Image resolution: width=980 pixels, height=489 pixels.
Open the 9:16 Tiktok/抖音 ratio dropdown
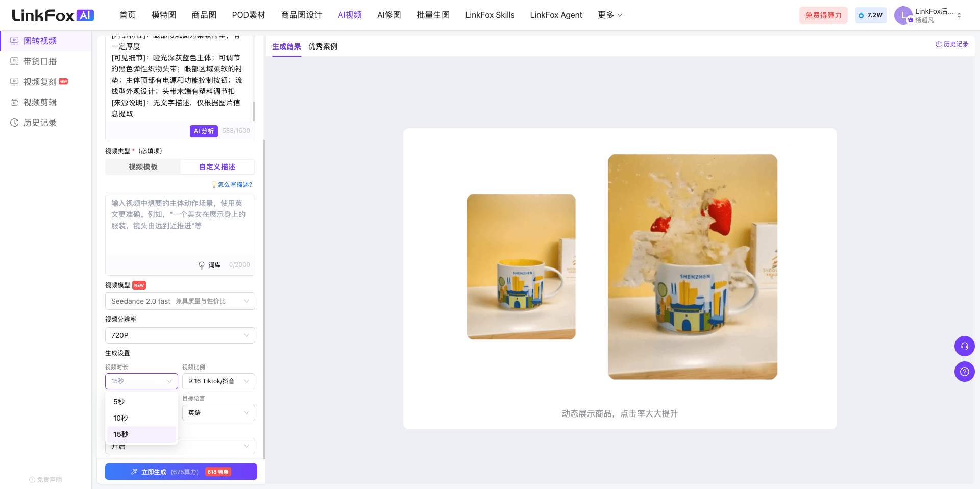[218, 381]
